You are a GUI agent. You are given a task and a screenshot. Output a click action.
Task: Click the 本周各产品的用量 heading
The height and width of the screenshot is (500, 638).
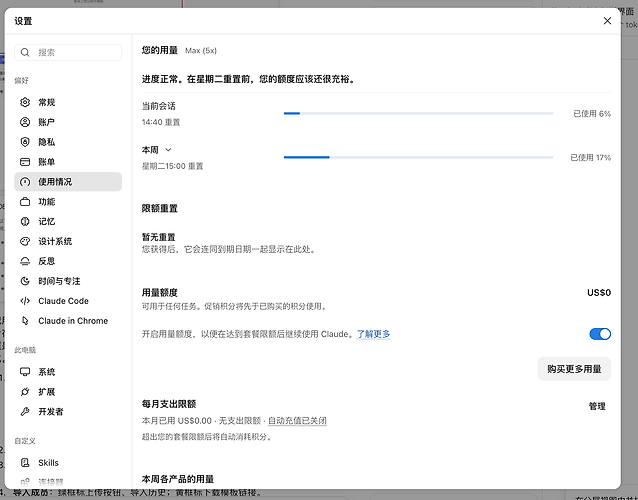pyautogui.click(x=178, y=479)
